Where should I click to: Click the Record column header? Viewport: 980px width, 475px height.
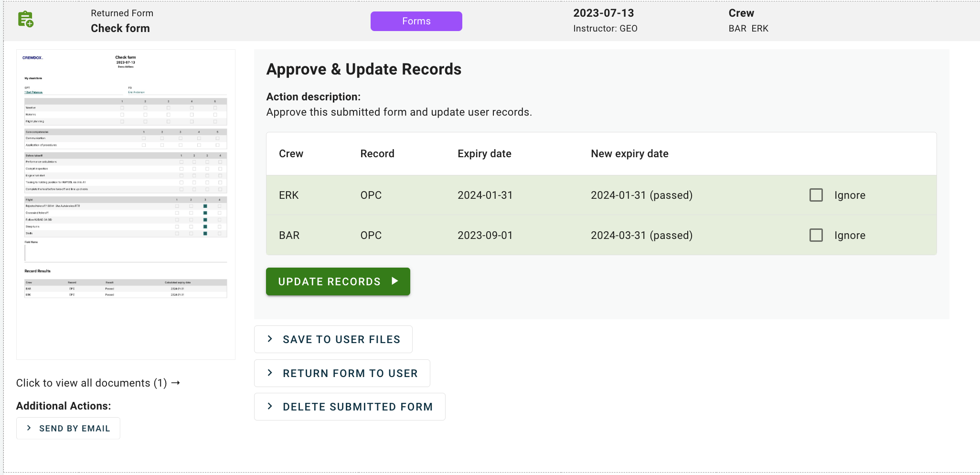377,154
